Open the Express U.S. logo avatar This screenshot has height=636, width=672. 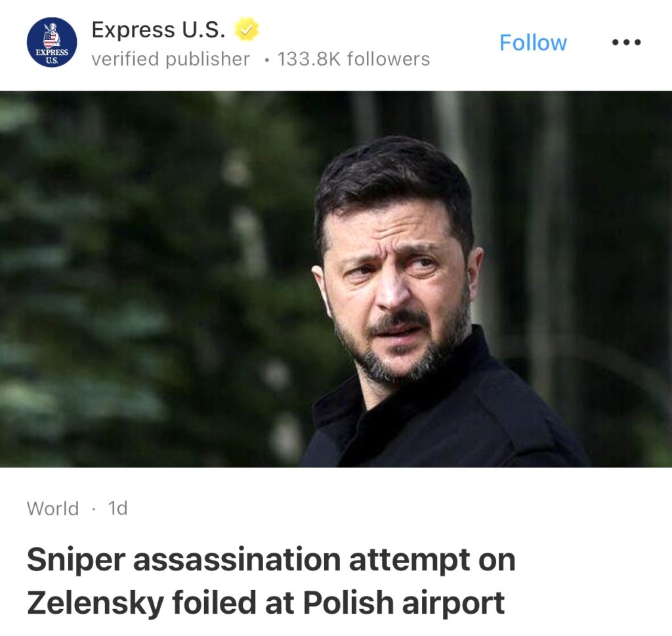point(52,43)
